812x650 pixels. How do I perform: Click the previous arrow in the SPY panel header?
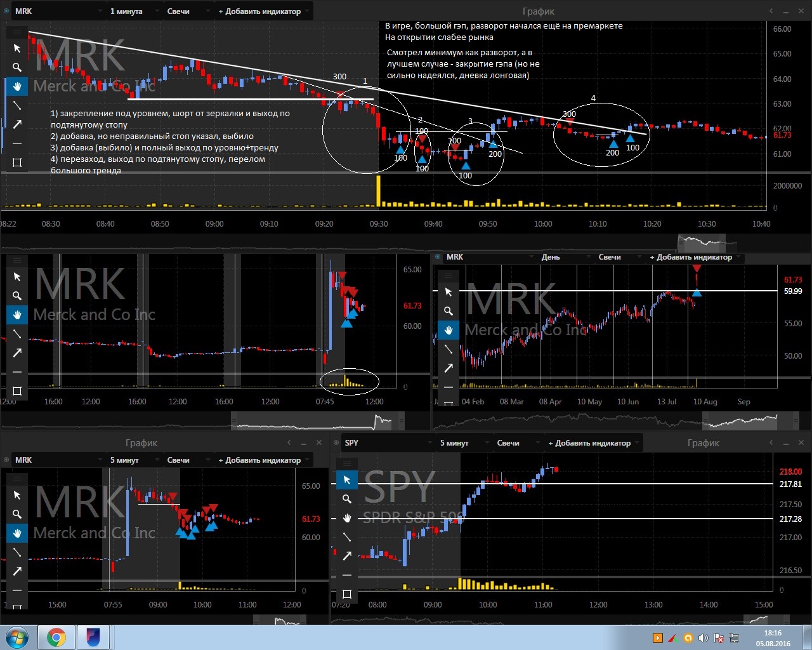tap(771, 443)
